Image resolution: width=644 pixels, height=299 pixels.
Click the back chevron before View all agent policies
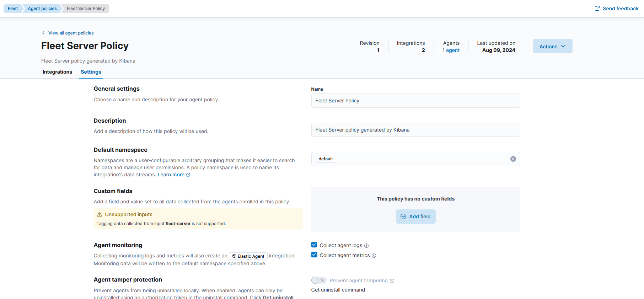pos(43,33)
